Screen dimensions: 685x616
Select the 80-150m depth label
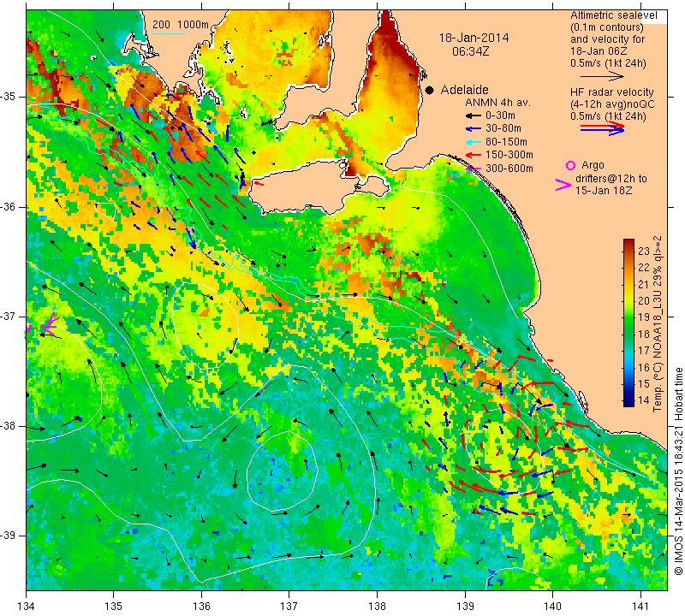pos(506,142)
